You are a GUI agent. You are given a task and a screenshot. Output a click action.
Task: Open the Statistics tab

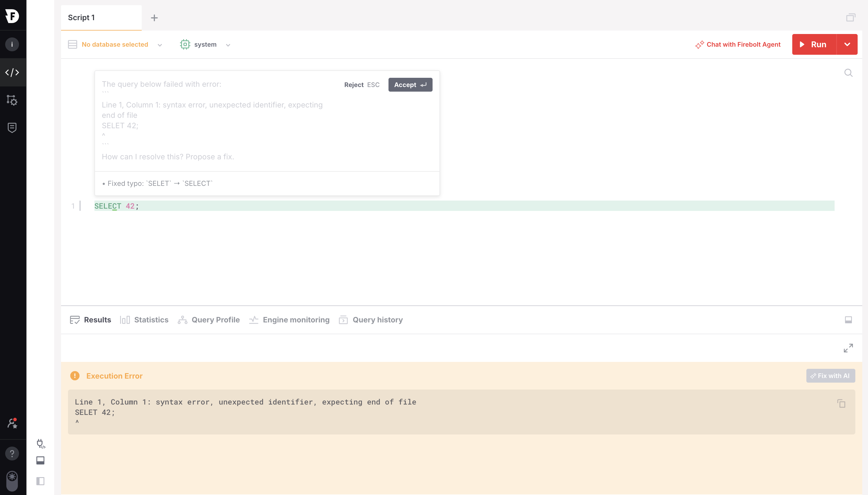[x=144, y=320]
